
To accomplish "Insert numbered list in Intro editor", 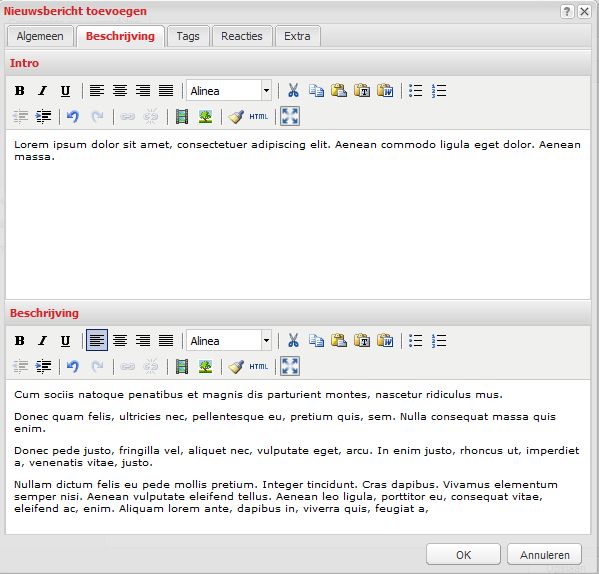I will tap(439, 91).
